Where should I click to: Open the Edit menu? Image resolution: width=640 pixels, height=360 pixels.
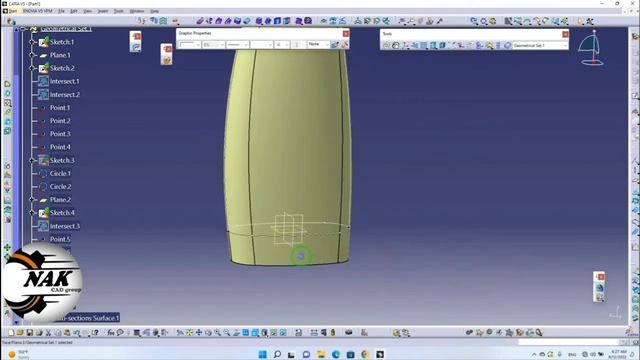(x=73, y=11)
